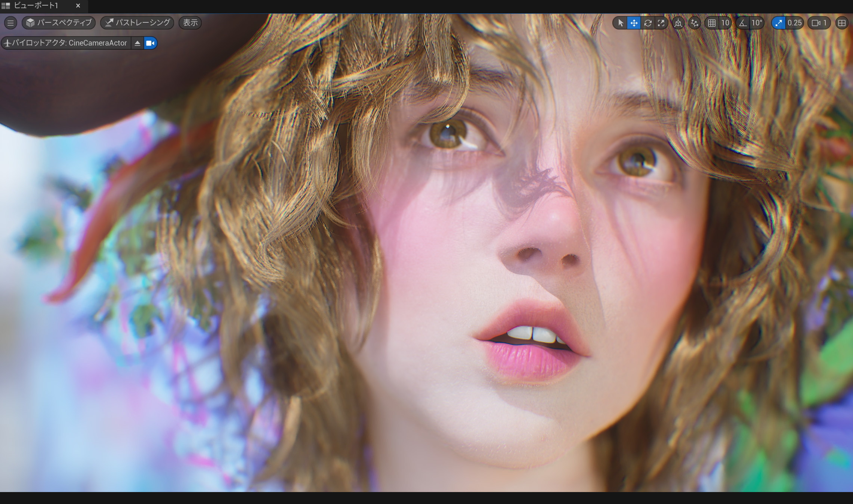
Task: Open the パストレーシング view mode dropdown
Action: (137, 23)
